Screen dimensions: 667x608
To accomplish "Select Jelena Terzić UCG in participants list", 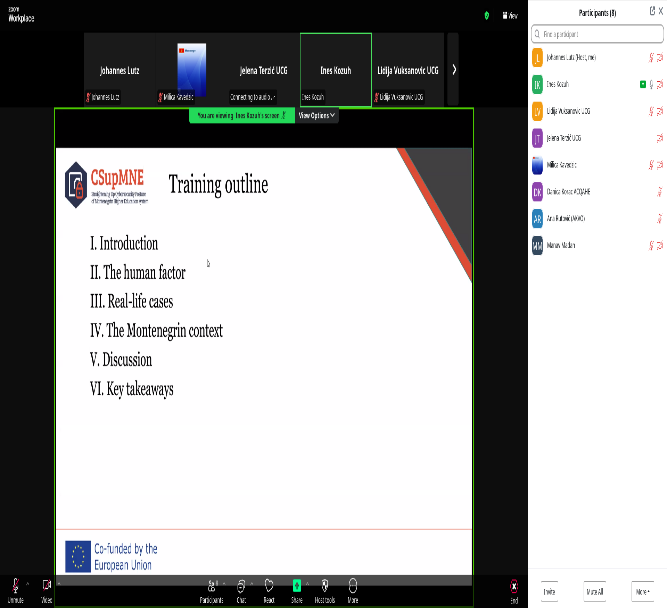I will pos(597,138).
